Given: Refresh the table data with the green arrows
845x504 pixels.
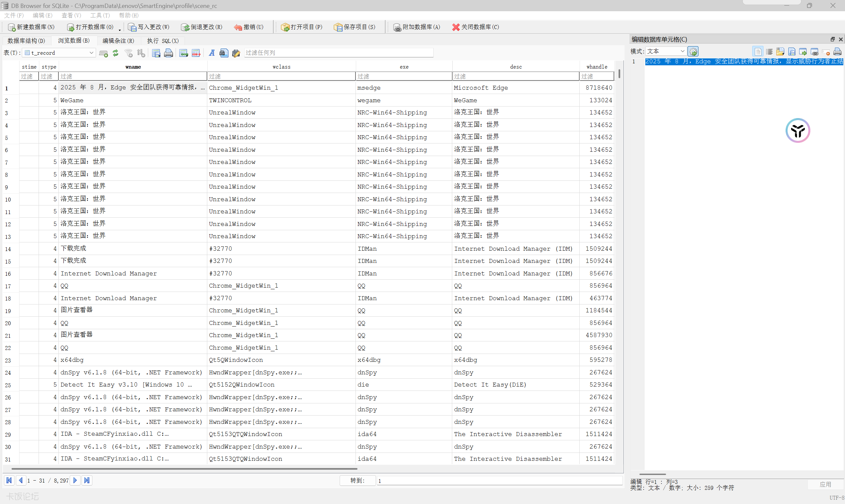Looking at the screenshot, I should 116,53.
